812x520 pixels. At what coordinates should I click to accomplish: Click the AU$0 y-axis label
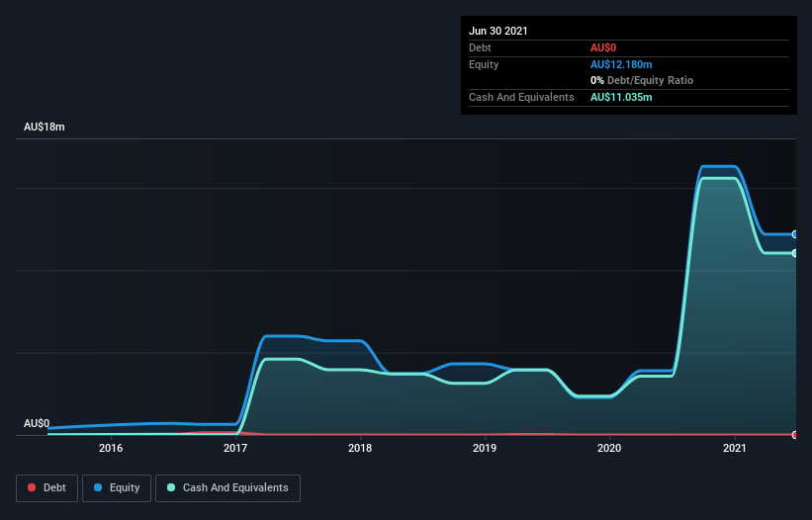click(x=37, y=423)
